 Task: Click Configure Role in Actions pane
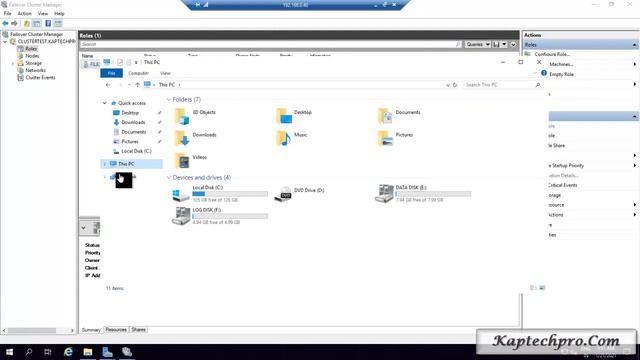(552, 54)
